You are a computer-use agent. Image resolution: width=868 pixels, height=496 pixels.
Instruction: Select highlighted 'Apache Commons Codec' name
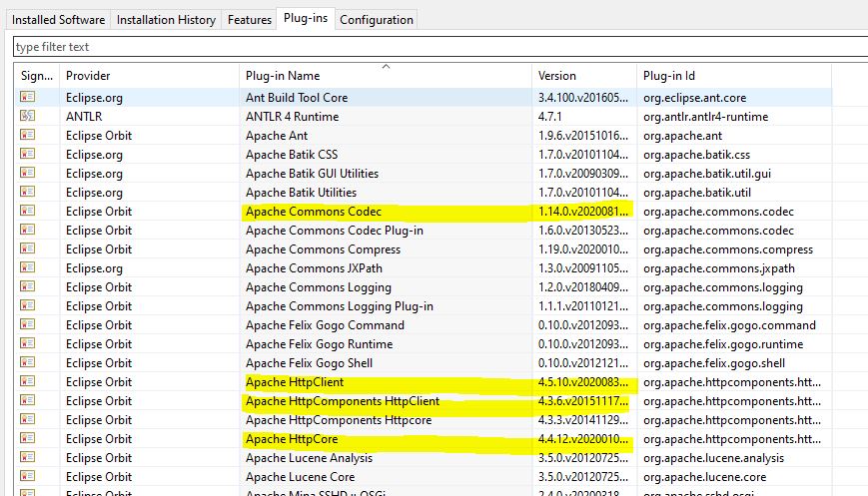[314, 212]
